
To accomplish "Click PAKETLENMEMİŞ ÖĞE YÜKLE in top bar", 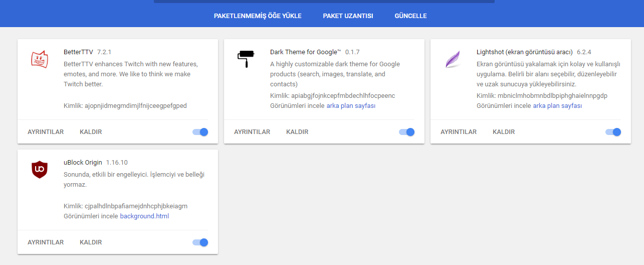I will pos(258,16).
